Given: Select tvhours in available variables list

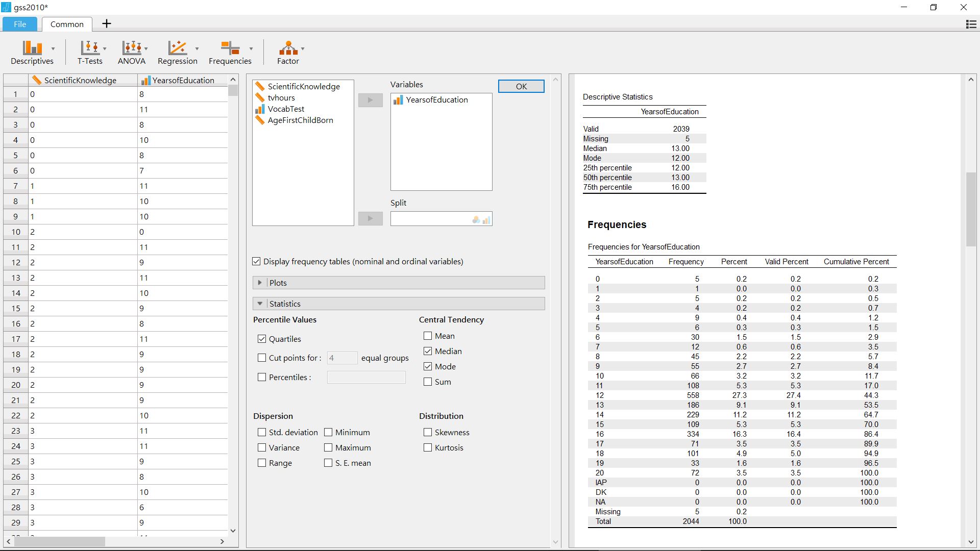Looking at the screenshot, I should 281,97.
